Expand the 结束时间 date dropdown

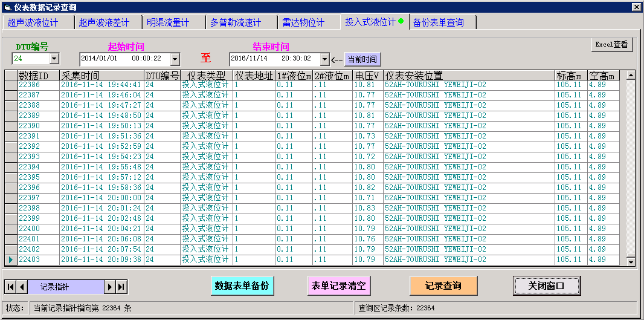tap(324, 59)
